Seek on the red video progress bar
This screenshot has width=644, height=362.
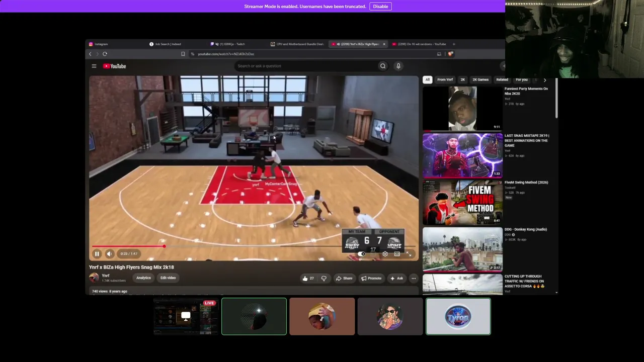pos(254,246)
